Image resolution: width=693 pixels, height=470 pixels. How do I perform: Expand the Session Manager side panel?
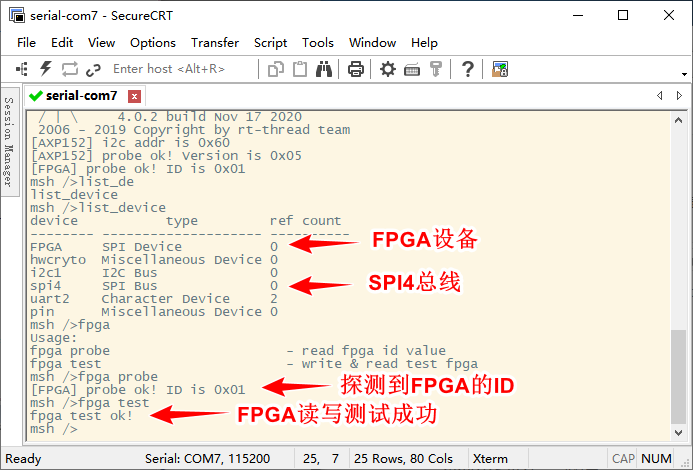click(x=8, y=140)
